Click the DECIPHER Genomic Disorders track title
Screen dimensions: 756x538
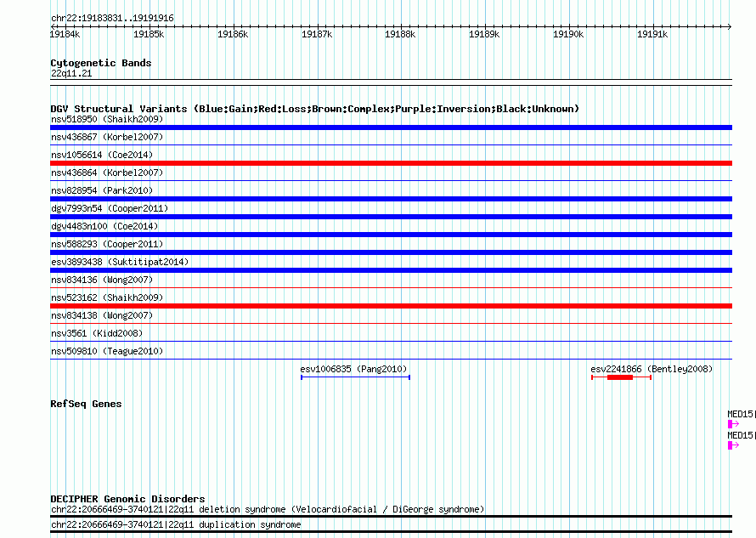(x=127, y=499)
